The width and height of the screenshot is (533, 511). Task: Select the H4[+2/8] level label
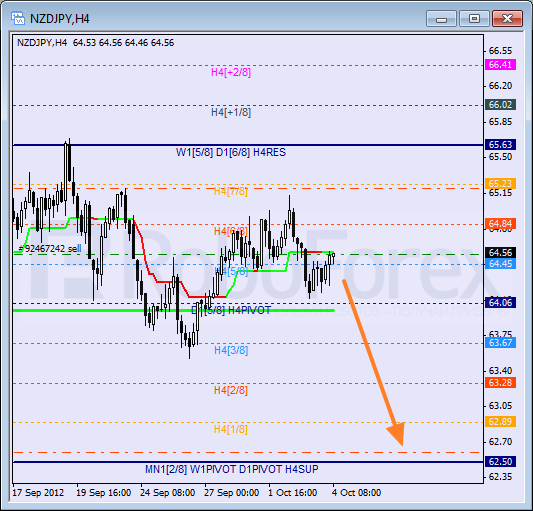pyautogui.click(x=231, y=72)
